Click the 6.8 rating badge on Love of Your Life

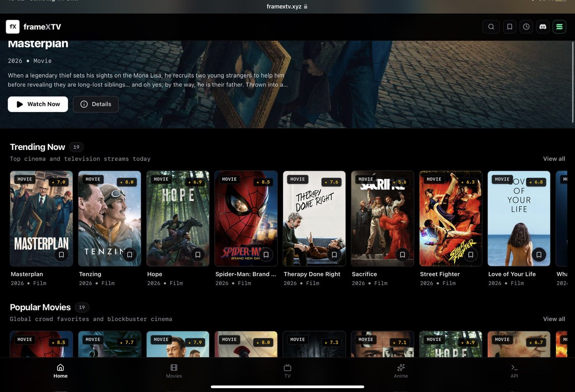[536, 182]
